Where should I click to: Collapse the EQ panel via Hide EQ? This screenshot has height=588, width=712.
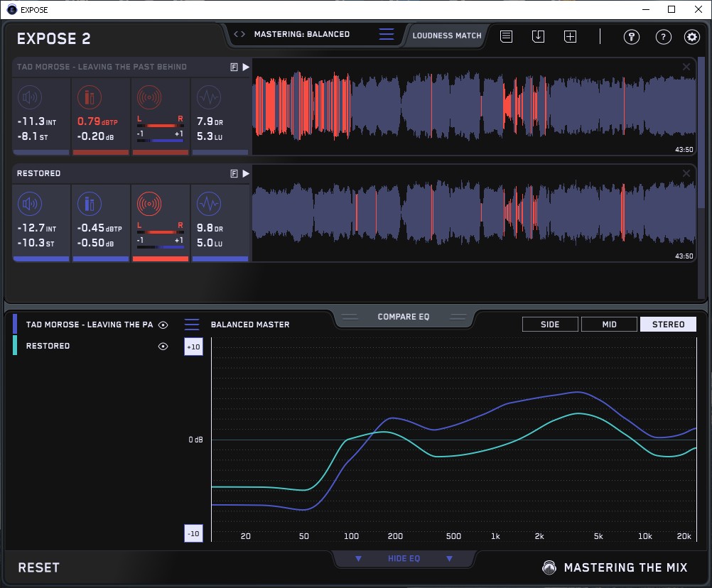point(404,559)
